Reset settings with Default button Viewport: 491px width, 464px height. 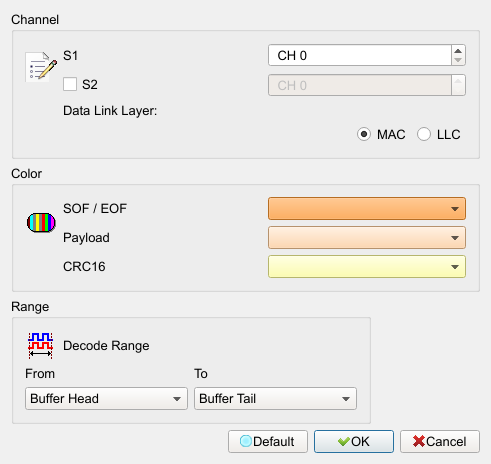coord(268,442)
